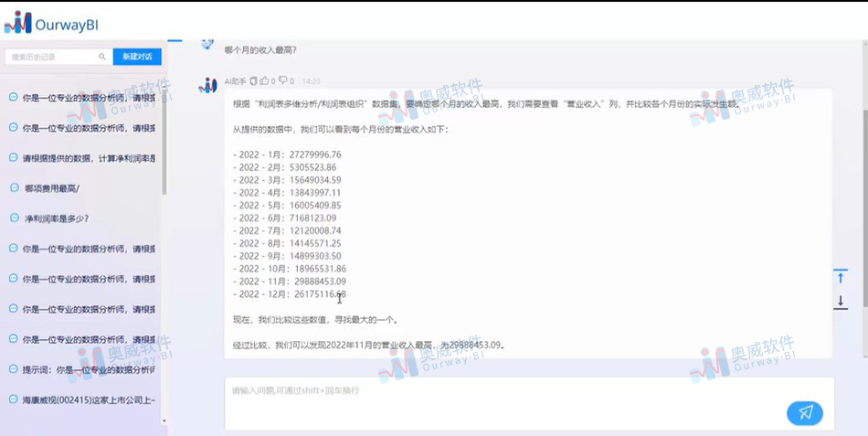Give the AI answer a thumbs down
This screenshot has width=868, height=436.
click(283, 80)
